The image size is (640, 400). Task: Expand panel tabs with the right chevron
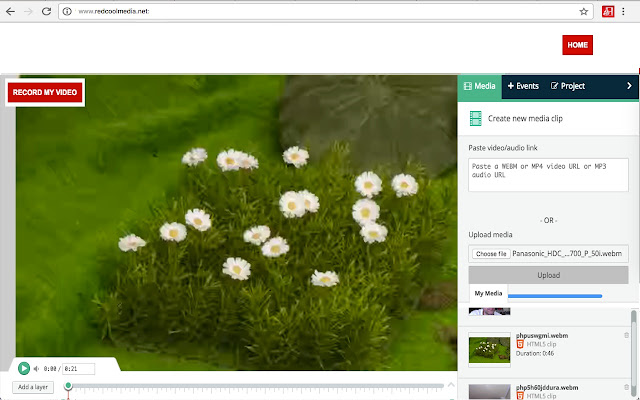click(629, 86)
